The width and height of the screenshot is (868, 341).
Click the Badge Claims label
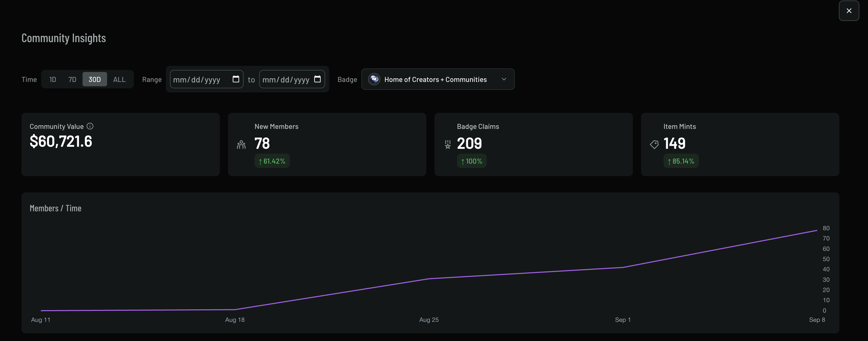pos(478,127)
